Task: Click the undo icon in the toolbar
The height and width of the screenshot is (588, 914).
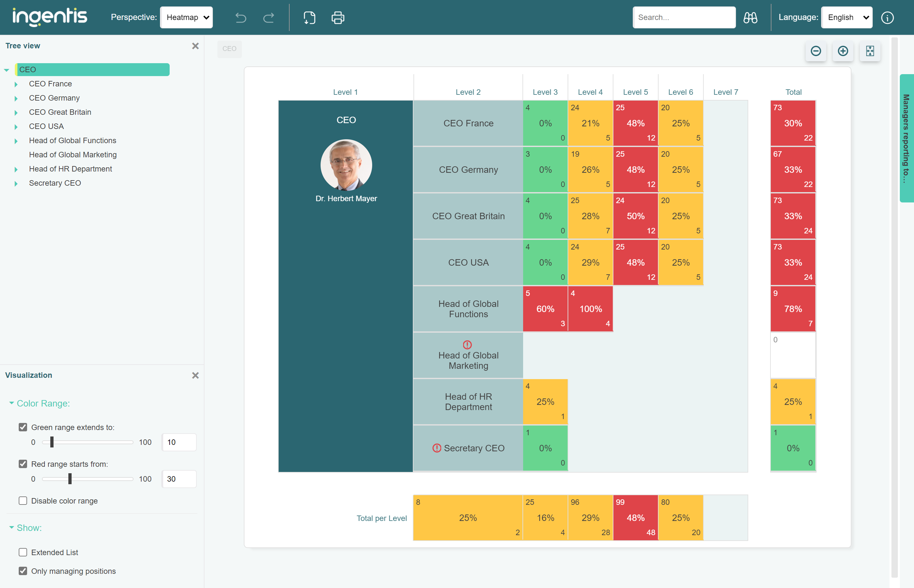Action: click(x=241, y=17)
